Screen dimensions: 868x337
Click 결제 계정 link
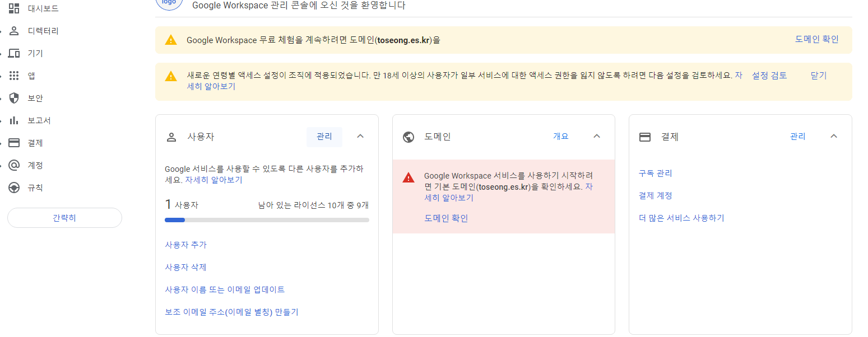point(656,195)
